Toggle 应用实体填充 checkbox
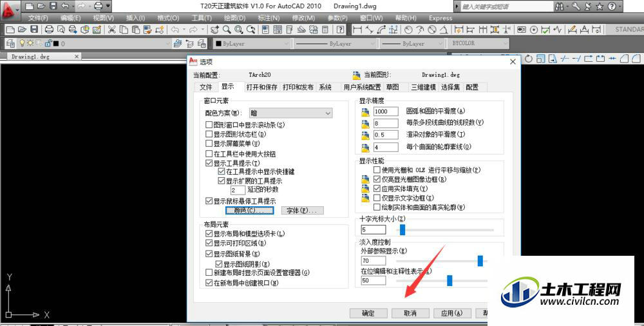The width and height of the screenshot is (644, 326). (x=377, y=189)
